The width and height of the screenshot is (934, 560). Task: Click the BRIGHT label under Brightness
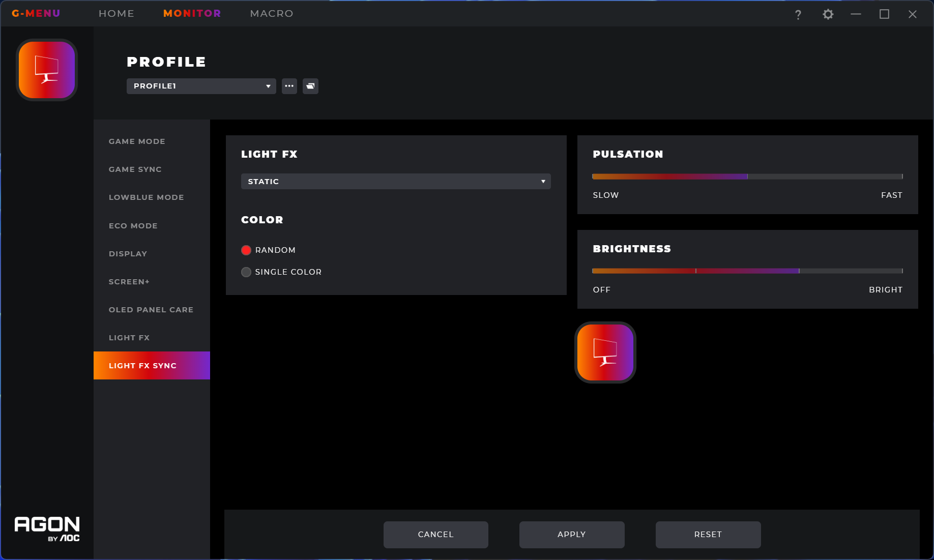[x=886, y=290]
